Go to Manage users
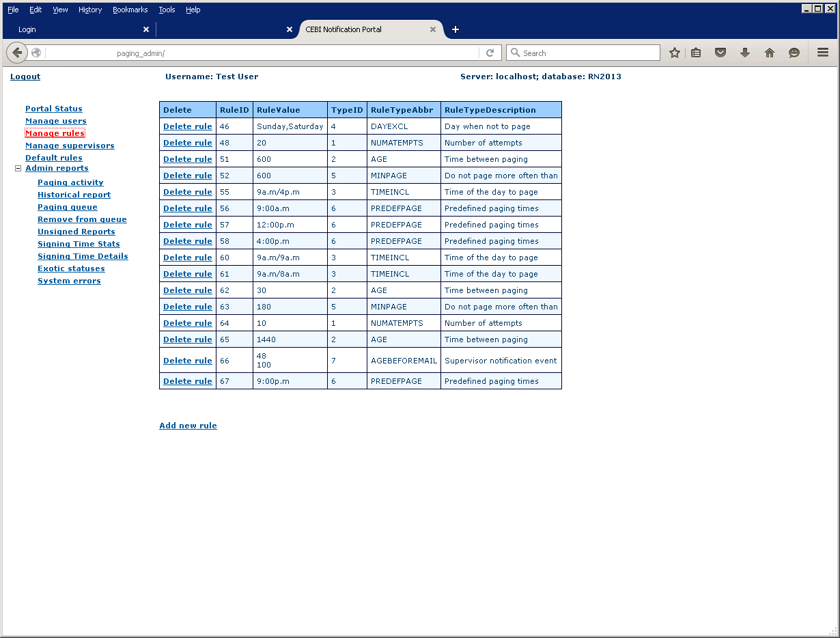Image resolution: width=840 pixels, height=638 pixels. click(x=56, y=121)
